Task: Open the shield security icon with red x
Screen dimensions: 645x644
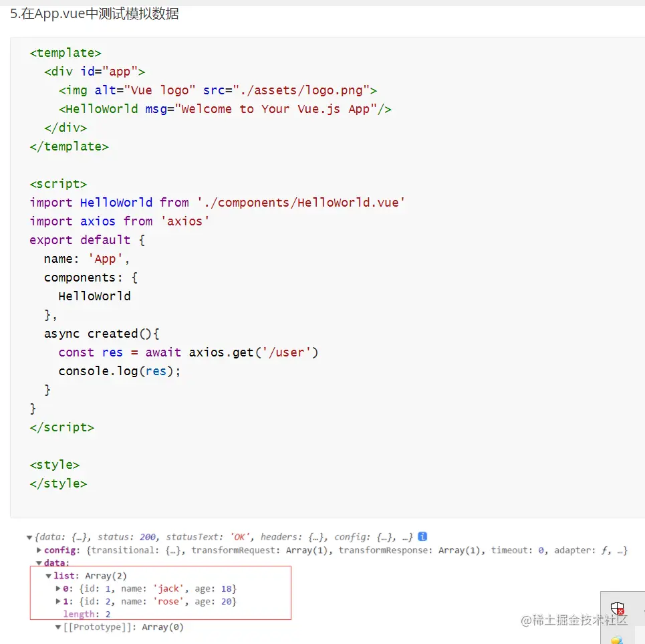Action: 618,608
